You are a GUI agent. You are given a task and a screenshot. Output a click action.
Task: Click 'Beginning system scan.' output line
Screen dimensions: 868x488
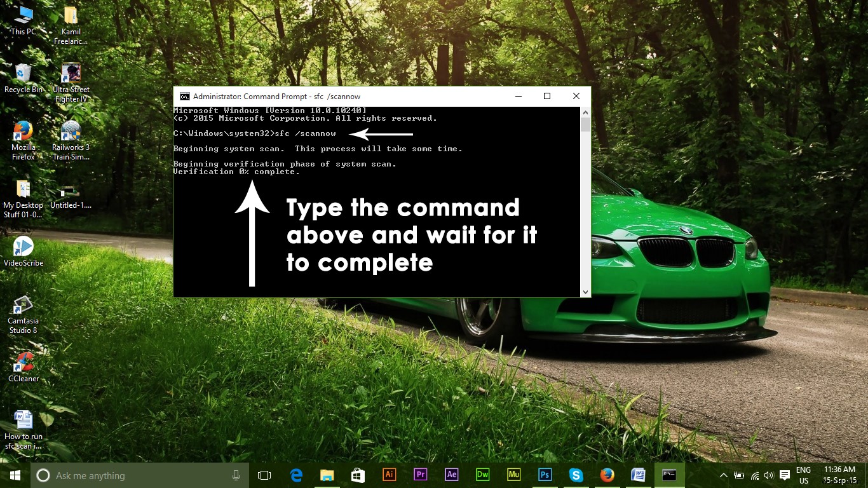(x=318, y=149)
